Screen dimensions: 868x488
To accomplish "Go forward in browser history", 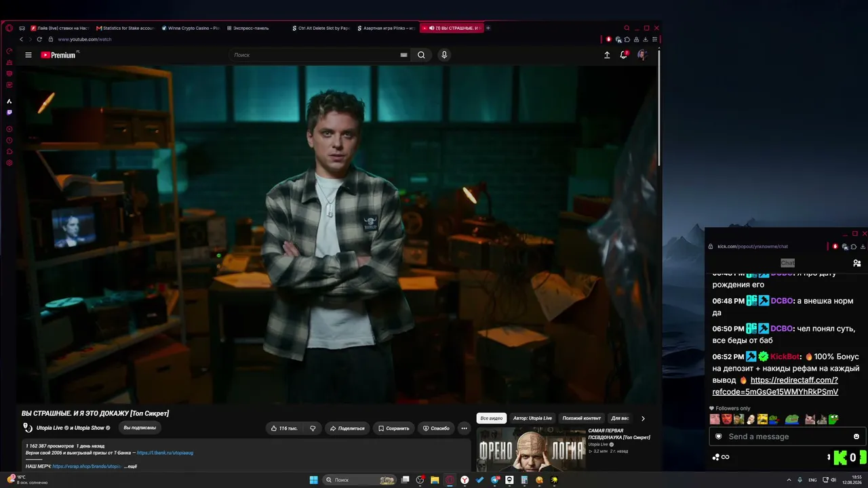I will pyautogui.click(x=30, y=39).
